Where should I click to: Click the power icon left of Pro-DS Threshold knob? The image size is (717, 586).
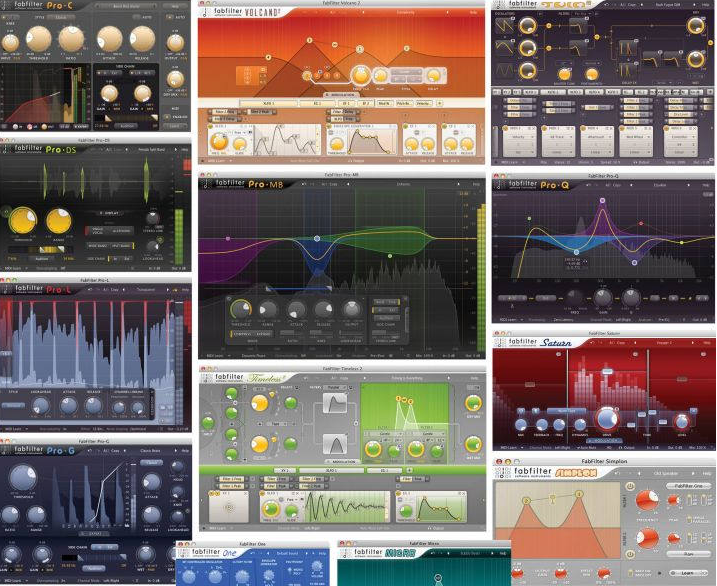click(6, 212)
